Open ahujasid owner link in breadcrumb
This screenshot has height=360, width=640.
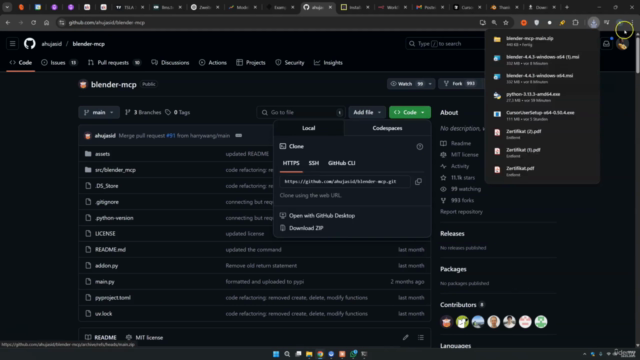pos(51,44)
